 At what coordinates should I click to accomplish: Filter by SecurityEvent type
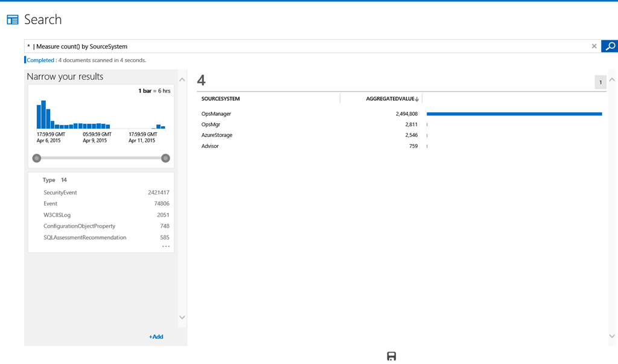click(60, 193)
